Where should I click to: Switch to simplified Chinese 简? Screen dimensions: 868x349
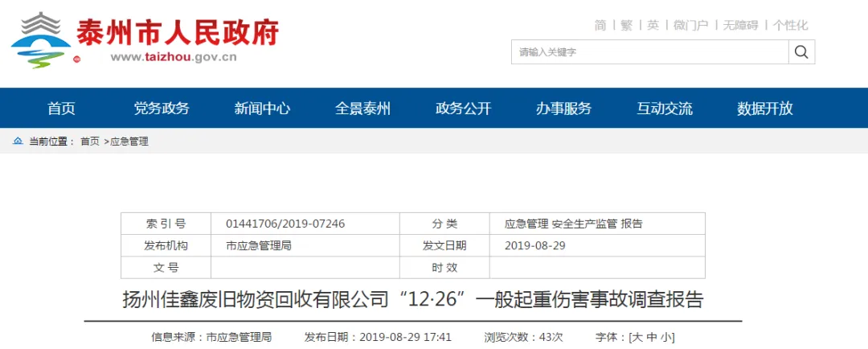[x=600, y=25]
